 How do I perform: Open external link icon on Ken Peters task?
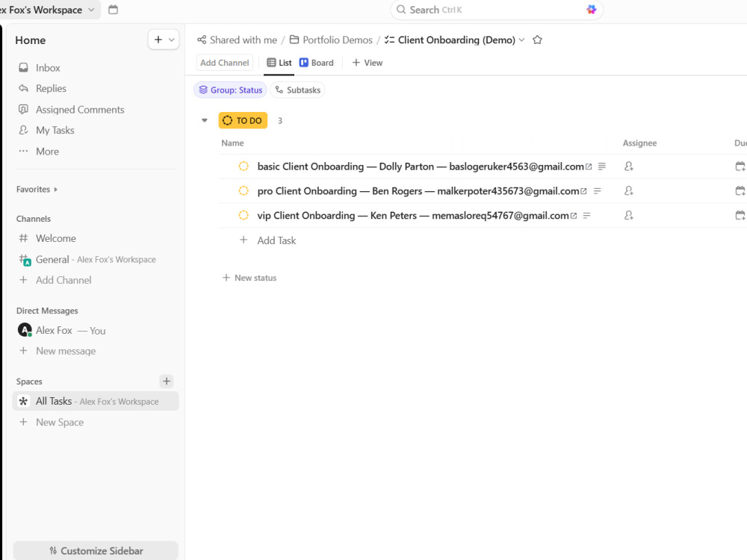[574, 216]
